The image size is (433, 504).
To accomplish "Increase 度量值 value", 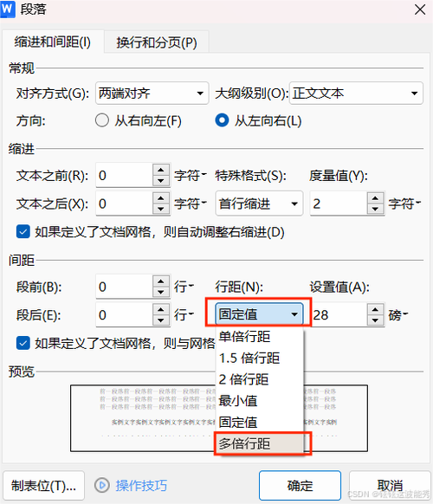I will point(375,197).
